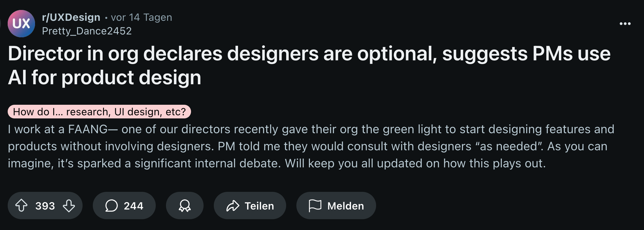Click the Melden button label
This screenshot has height=230, width=644.
346,206
